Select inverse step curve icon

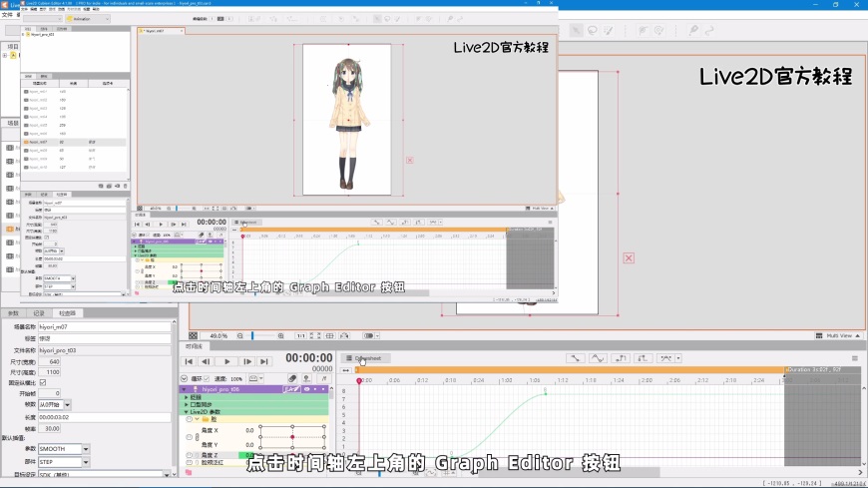[x=644, y=358]
